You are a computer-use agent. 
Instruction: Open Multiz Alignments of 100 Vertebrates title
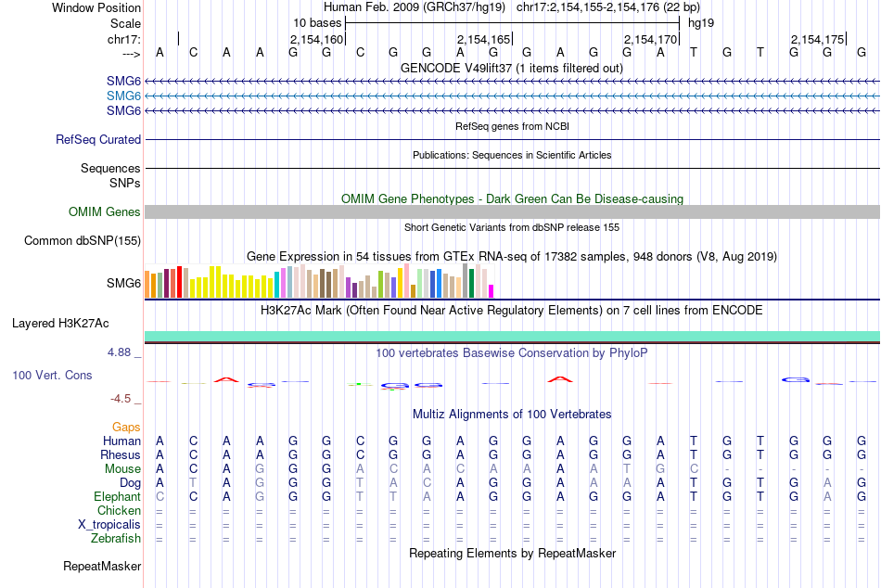pos(512,415)
